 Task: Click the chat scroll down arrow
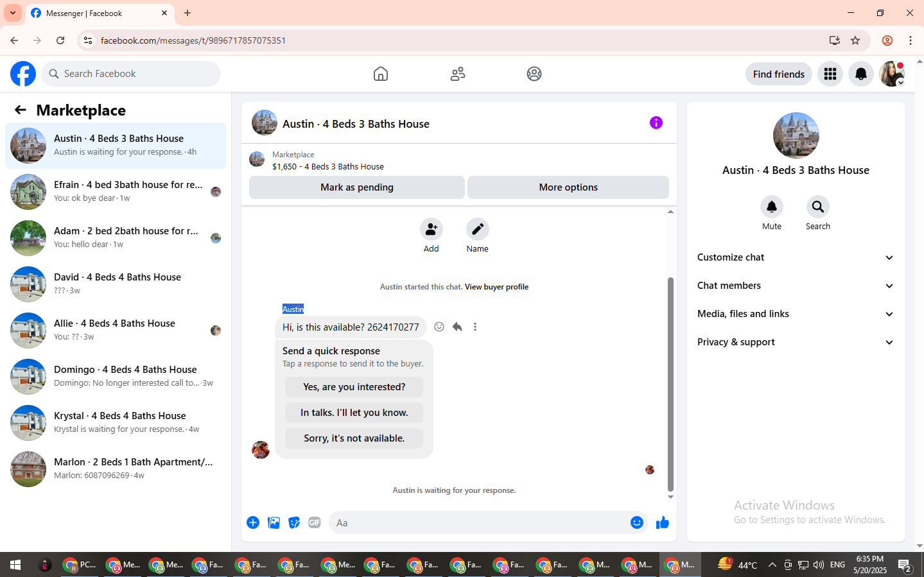pyautogui.click(x=670, y=497)
